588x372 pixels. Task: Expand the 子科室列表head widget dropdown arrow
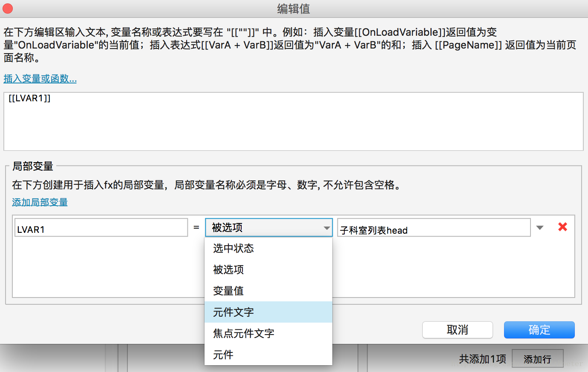point(540,228)
